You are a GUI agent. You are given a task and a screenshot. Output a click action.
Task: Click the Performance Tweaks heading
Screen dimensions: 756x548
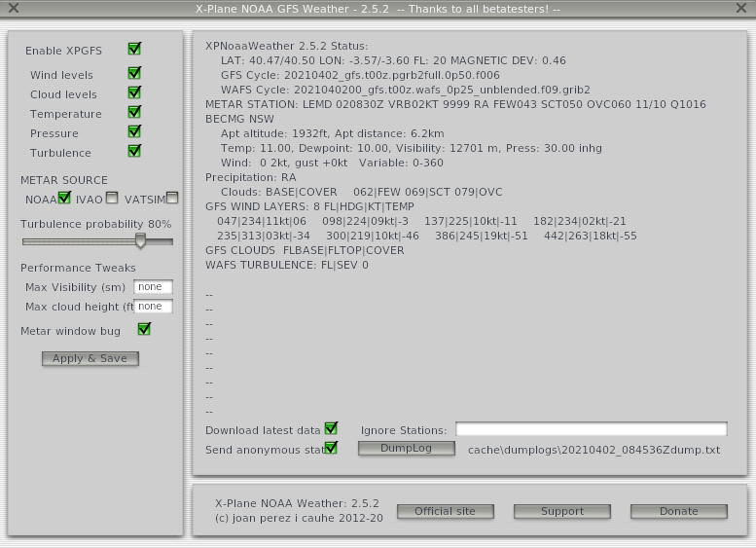78,268
